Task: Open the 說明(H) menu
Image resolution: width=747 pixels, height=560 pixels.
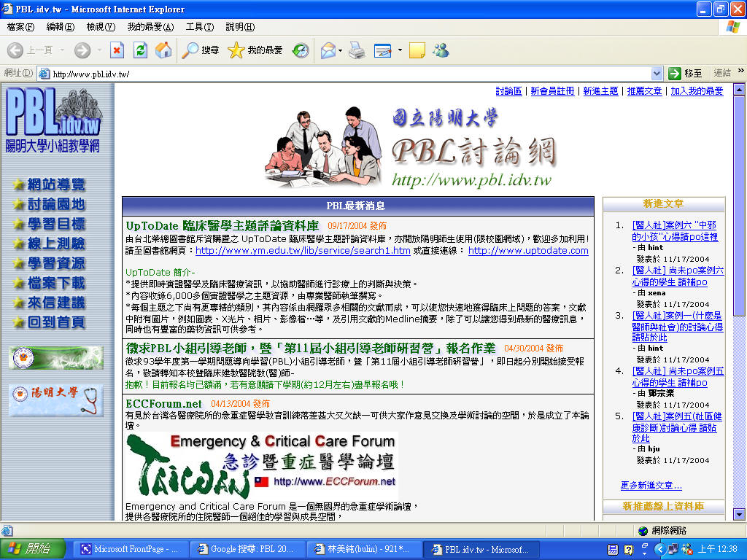Action: 240,27
